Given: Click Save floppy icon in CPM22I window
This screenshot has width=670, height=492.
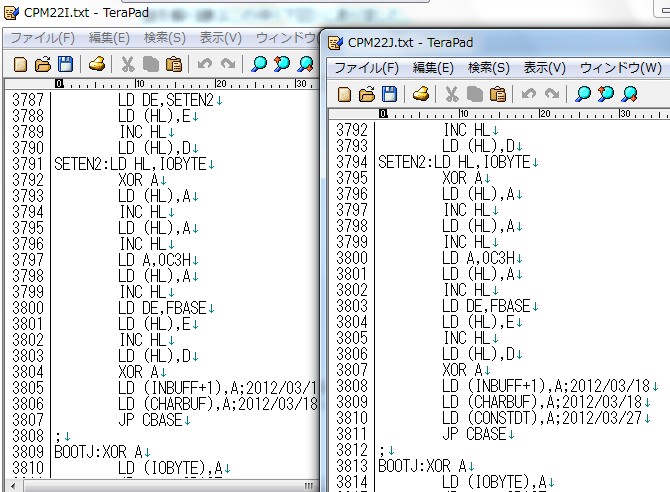Looking at the screenshot, I should click(x=65, y=65).
